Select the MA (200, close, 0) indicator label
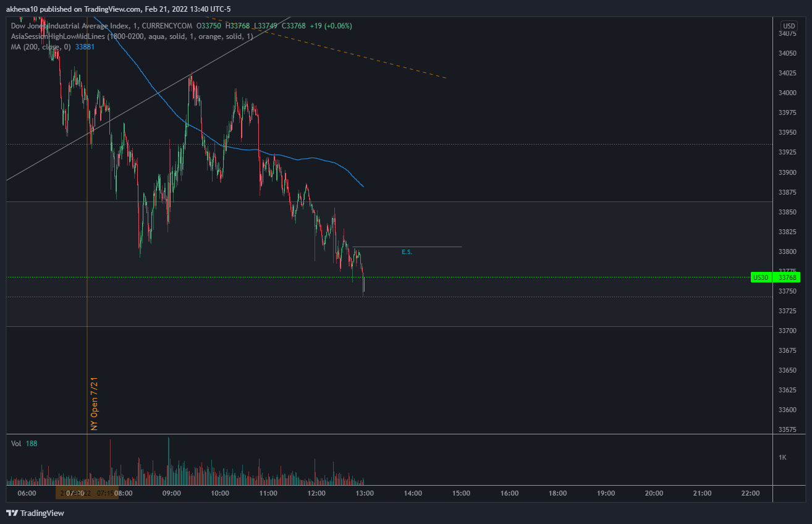812x524 pixels. (41, 47)
